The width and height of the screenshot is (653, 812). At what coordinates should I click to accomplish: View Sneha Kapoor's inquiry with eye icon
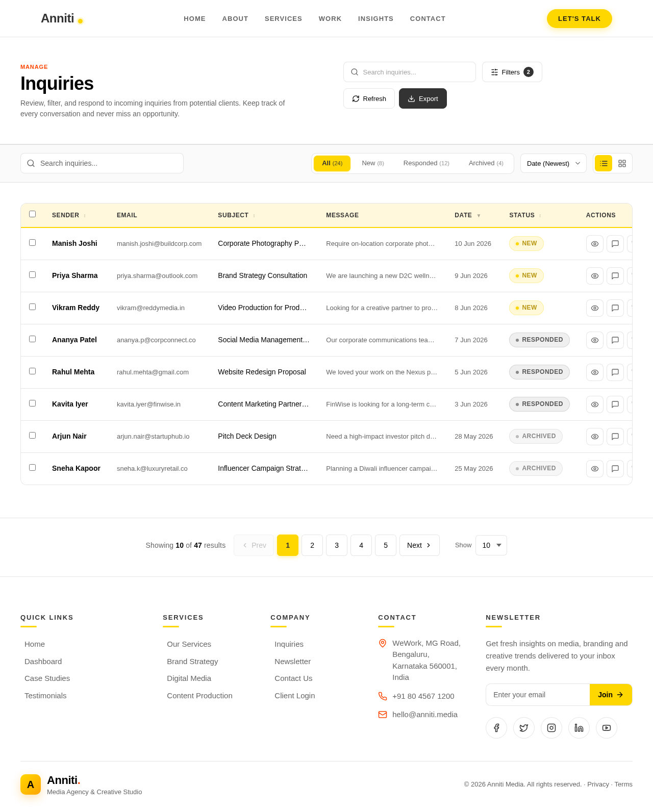pos(595,469)
